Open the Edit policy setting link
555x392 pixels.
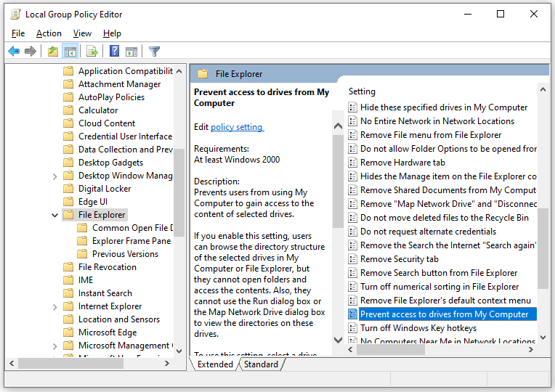[237, 126]
